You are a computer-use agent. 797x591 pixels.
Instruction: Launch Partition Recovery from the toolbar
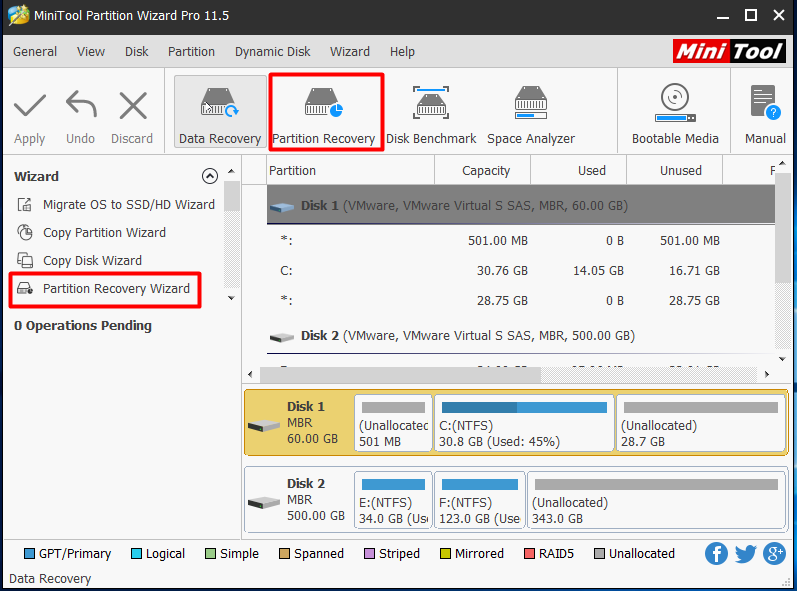click(x=326, y=112)
